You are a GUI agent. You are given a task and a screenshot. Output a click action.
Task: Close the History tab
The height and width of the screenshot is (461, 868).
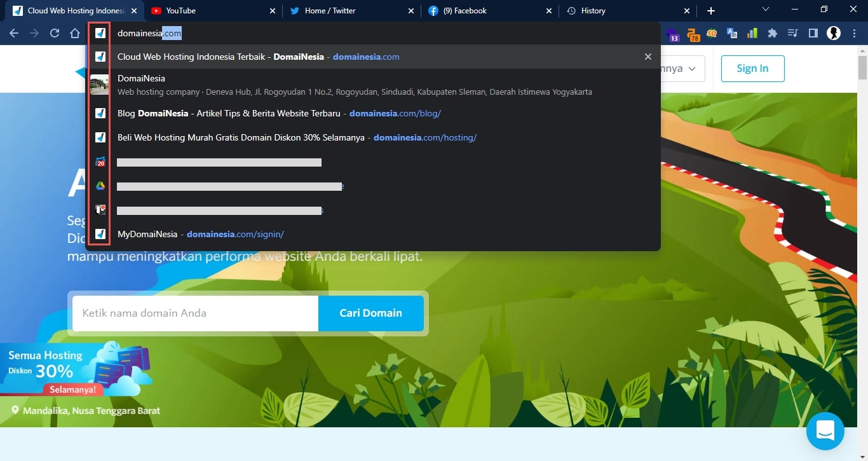pos(687,11)
